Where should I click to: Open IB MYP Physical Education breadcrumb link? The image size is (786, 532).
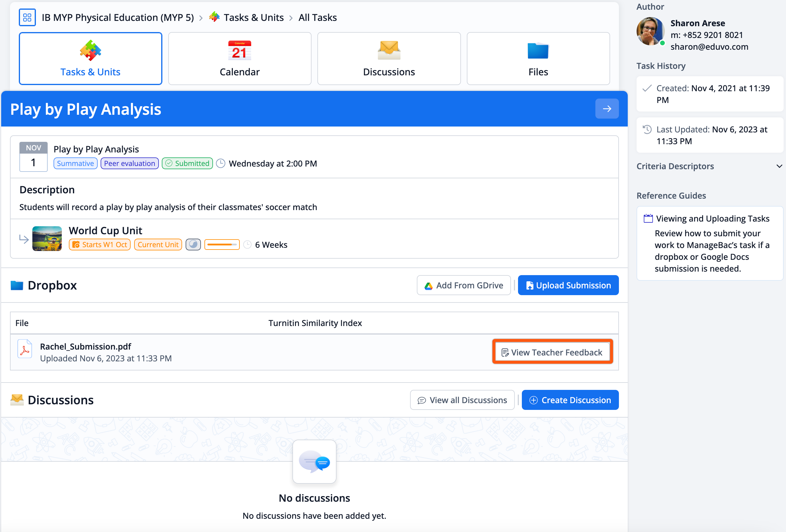coord(118,17)
